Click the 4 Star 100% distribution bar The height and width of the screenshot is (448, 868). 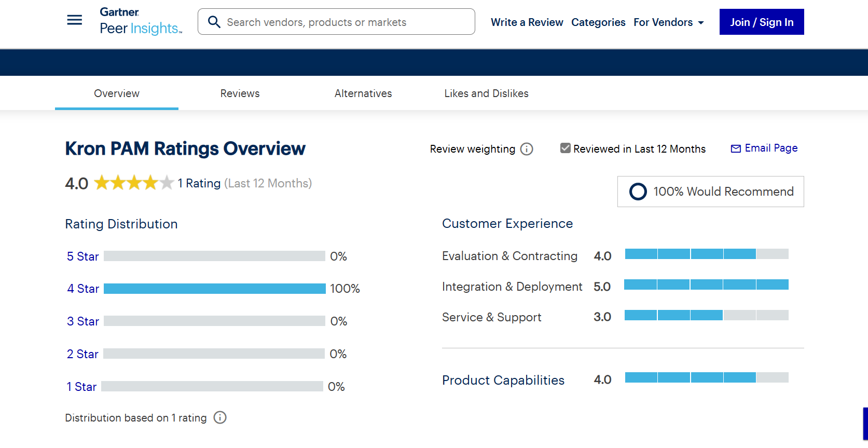tap(215, 289)
